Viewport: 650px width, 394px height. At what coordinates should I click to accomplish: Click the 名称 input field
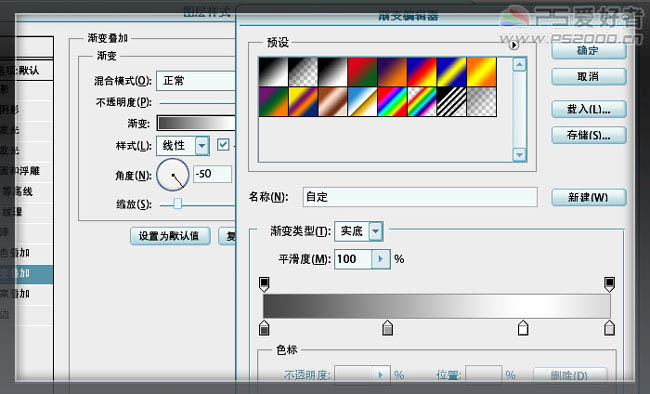pos(420,197)
